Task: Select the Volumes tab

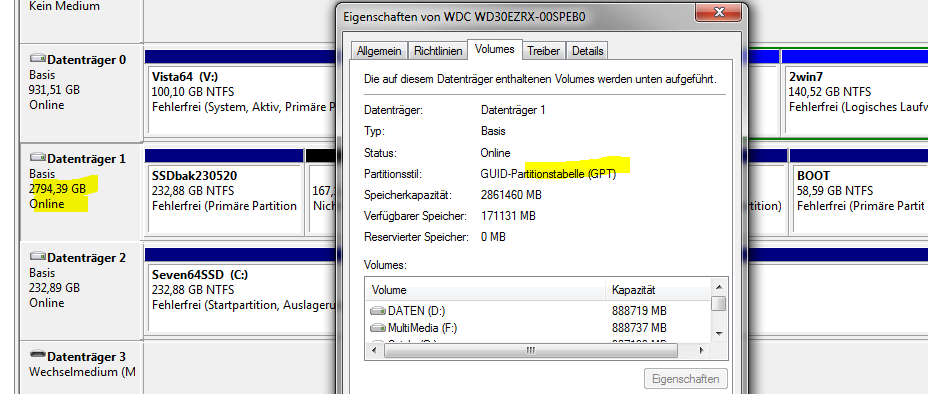Action: click(495, 49)
